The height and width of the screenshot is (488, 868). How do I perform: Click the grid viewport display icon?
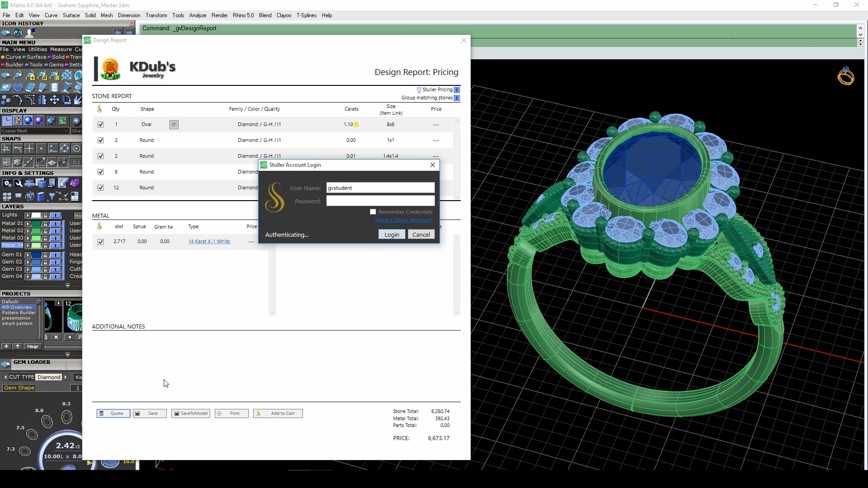(x=6, y=120)
